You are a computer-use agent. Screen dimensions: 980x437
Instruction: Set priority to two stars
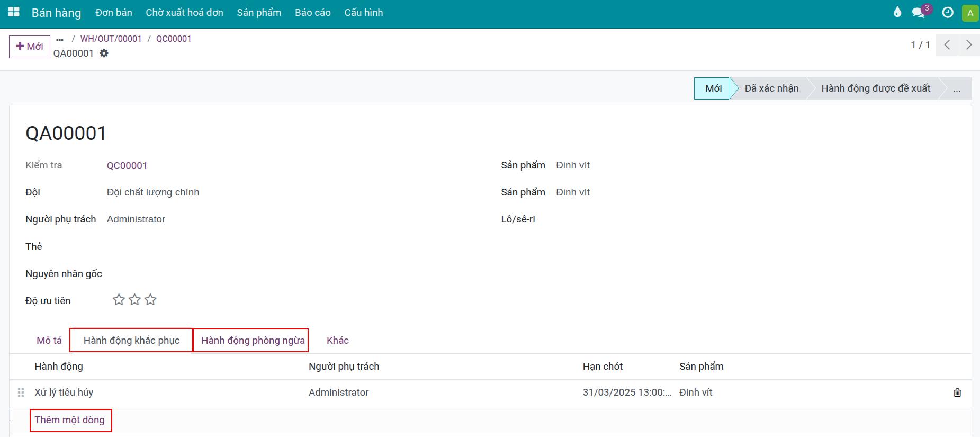pos(134,300)
